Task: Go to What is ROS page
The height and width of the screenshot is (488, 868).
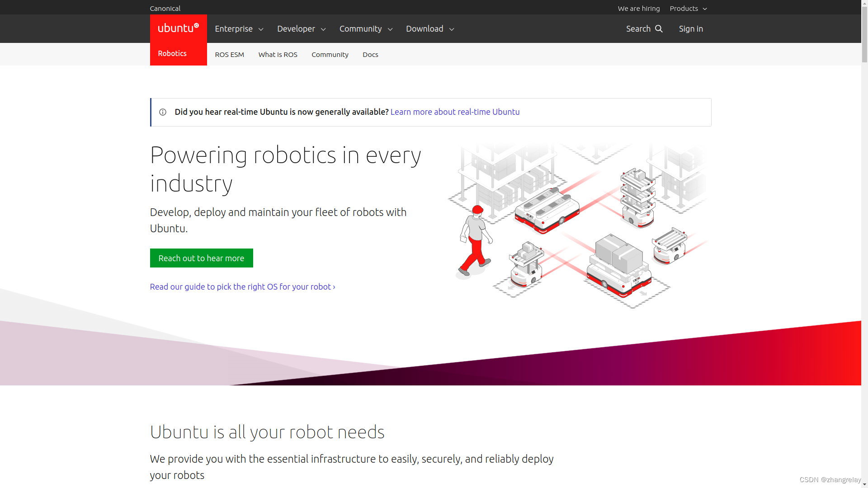Action: [278, 55]
